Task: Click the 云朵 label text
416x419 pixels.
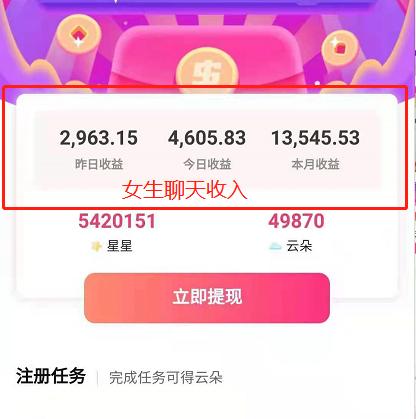Action: pyautogui.click(x=299, y=246)
